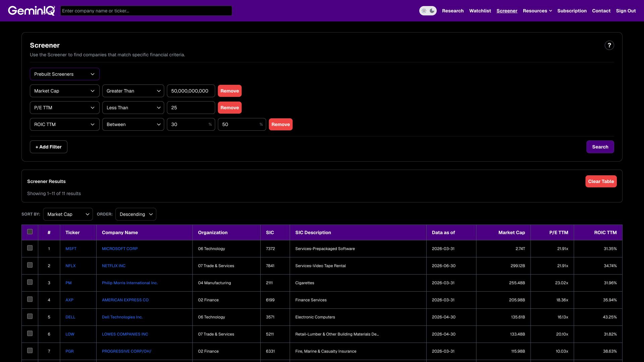Image resolution: width=644 pixels, height=362 pixels.
Task: Click the Clear Table button
Action: coord(601,181)
